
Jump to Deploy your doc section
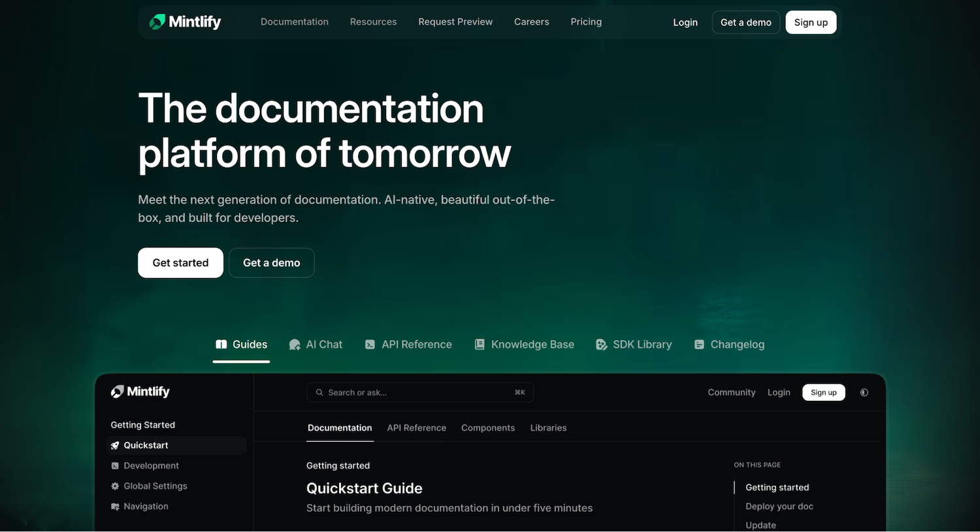[x=779, y=507]
